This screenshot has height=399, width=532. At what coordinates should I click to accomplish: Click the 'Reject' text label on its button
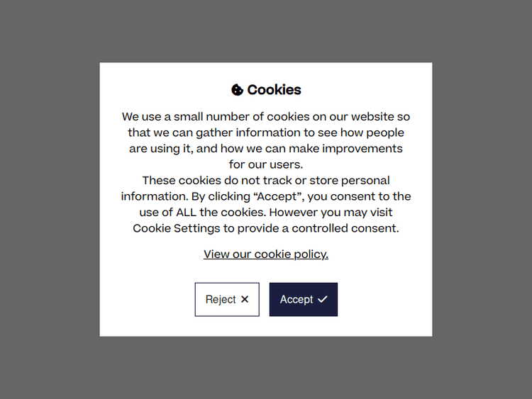coord(221,299)
